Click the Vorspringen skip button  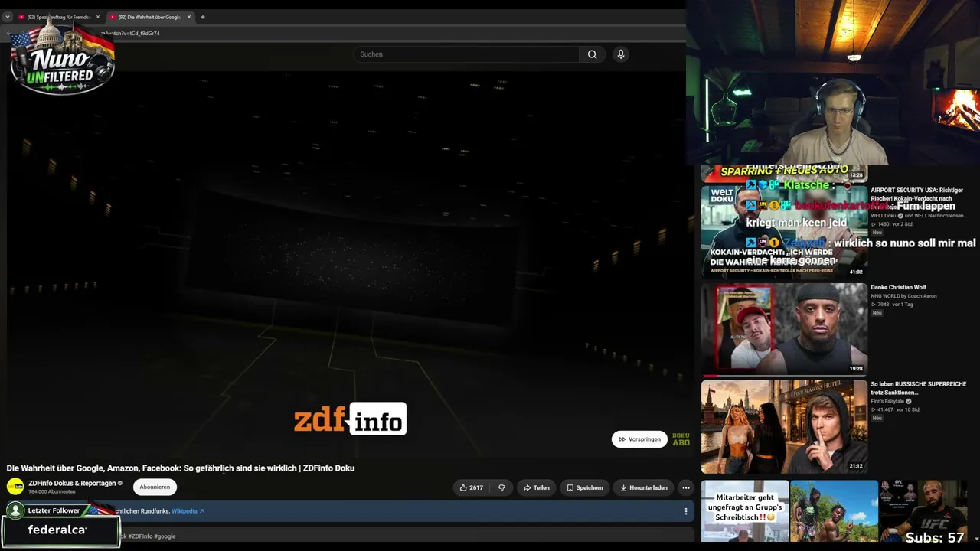click(x=640, y=439)
